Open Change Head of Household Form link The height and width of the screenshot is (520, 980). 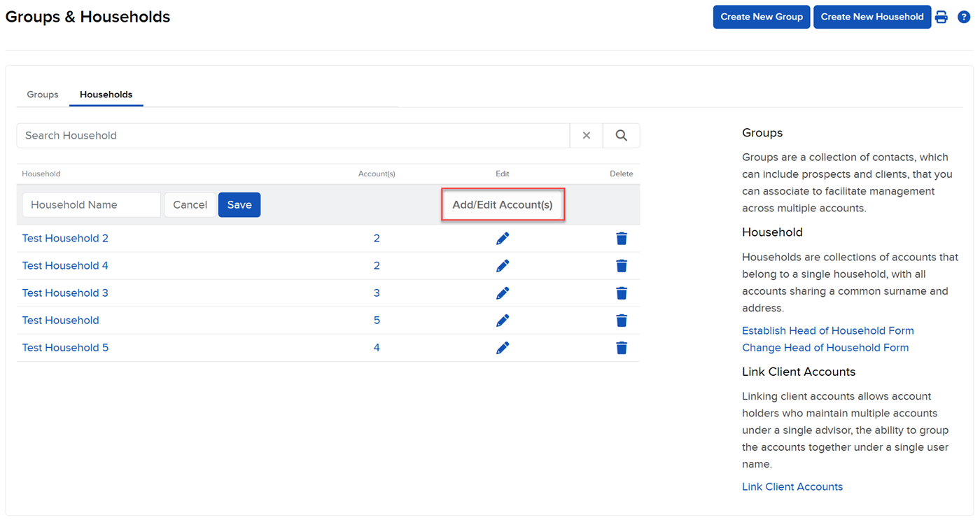point(825,348)
